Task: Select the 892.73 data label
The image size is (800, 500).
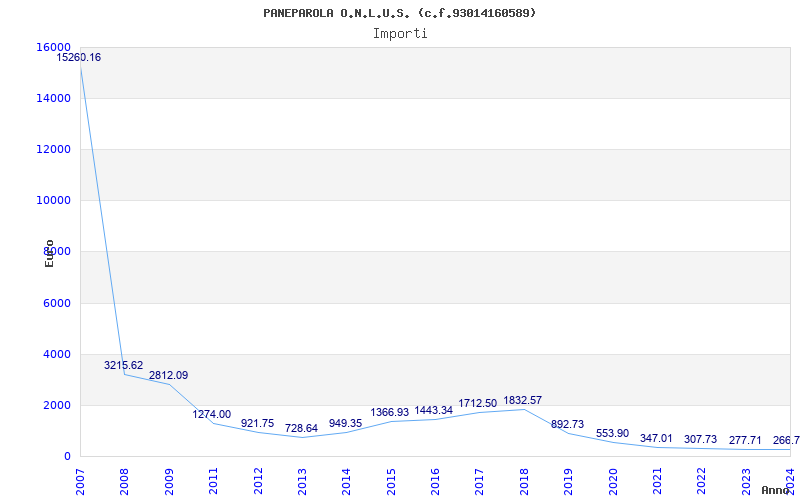Action: pyautogui.click(x=567, y=424)
